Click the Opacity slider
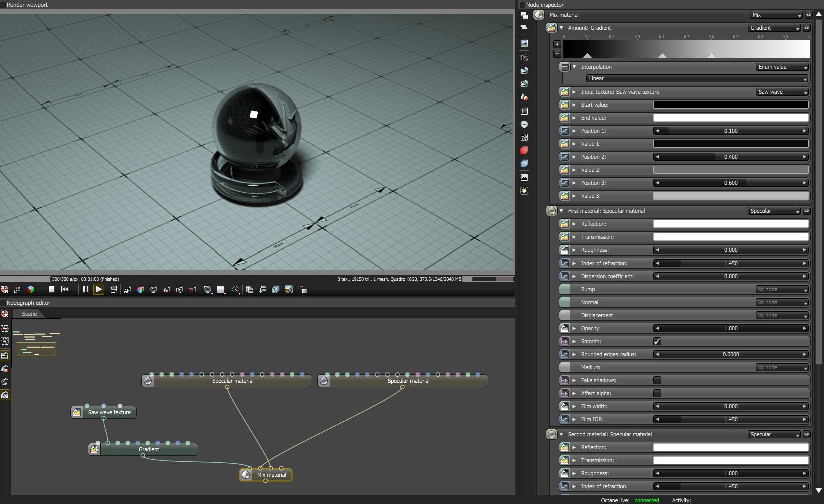This screenshot has width=824, height=504. (x=731, y=328)
